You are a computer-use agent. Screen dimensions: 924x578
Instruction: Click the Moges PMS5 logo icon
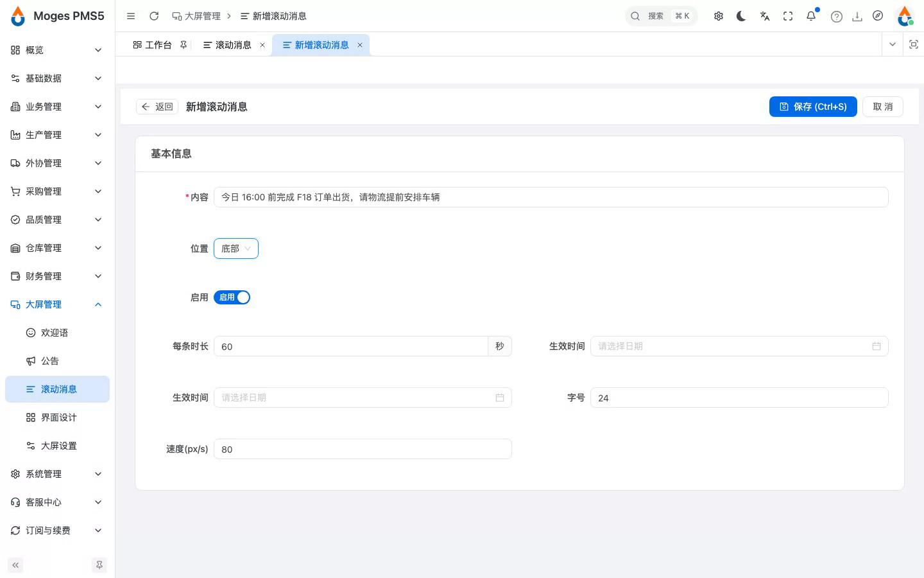(18, 16)
